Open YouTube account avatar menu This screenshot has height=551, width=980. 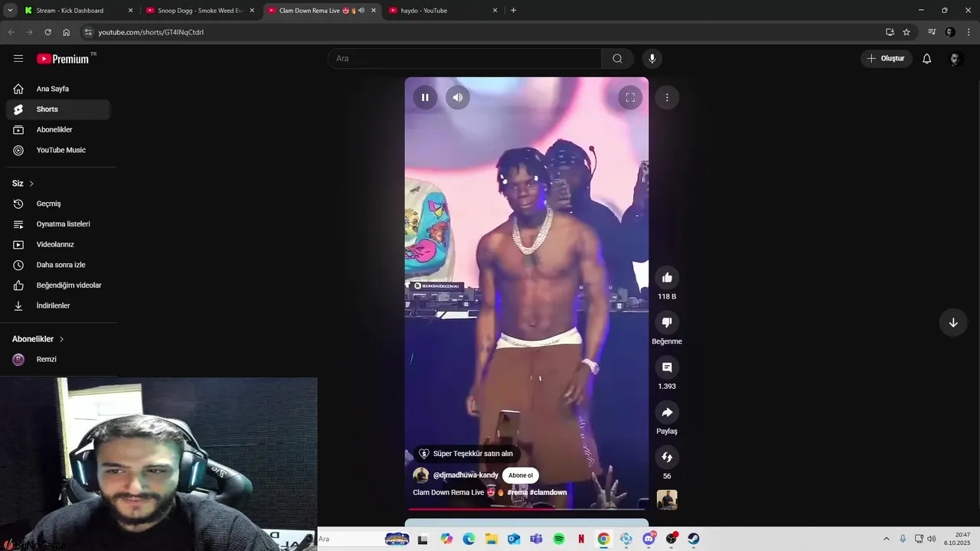pyautogui.click(x=955, y=58)
